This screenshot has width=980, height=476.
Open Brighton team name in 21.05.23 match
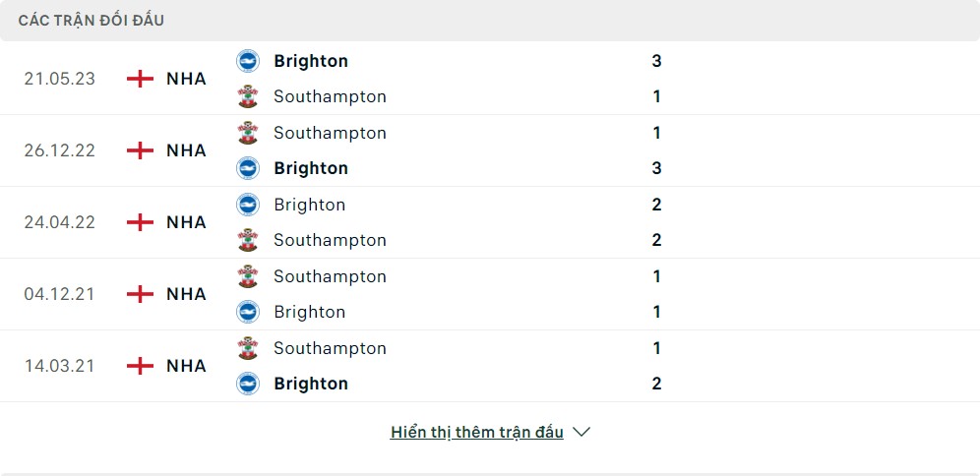(x=311, y=61)
